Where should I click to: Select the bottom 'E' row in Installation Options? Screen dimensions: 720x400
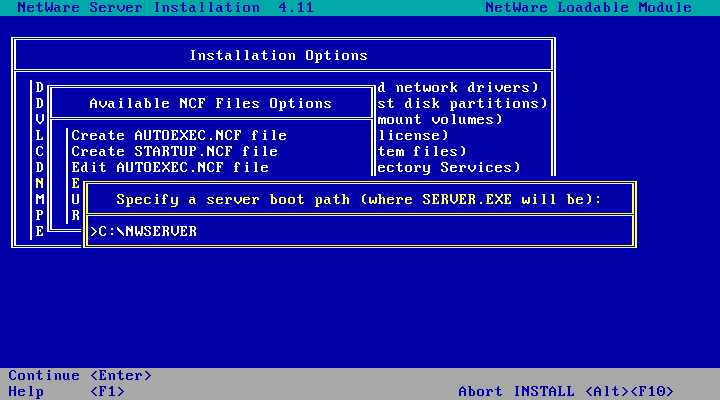[x=39, y=231]
